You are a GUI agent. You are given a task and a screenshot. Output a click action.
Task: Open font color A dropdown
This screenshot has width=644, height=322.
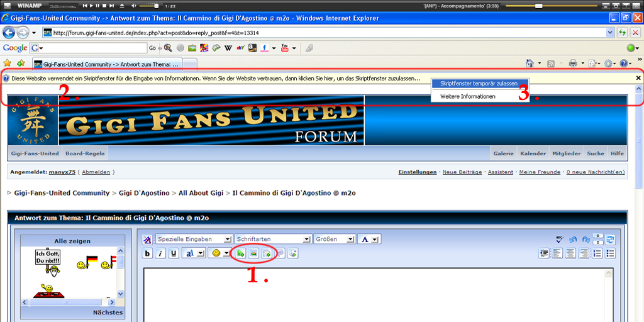coord(370,239)
